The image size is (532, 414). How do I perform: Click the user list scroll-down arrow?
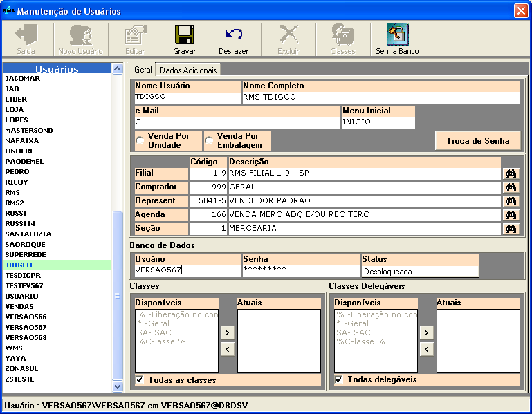(118, 386)
